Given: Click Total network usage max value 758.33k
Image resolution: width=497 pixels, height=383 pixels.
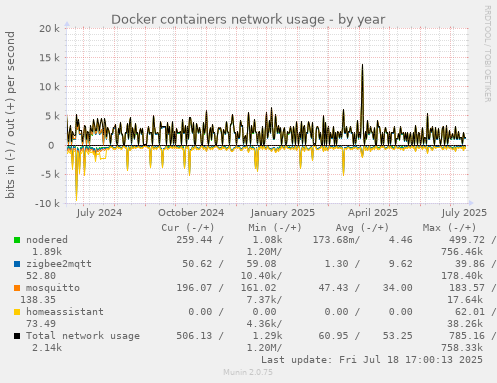Looking at the screenshot, I should [462, 348].
